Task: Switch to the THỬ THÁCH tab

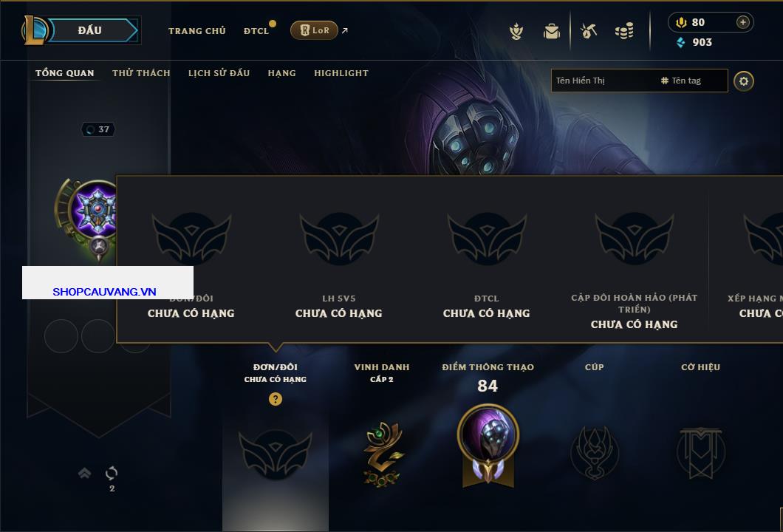Action: pyautogui.click(x=141, y=73)
